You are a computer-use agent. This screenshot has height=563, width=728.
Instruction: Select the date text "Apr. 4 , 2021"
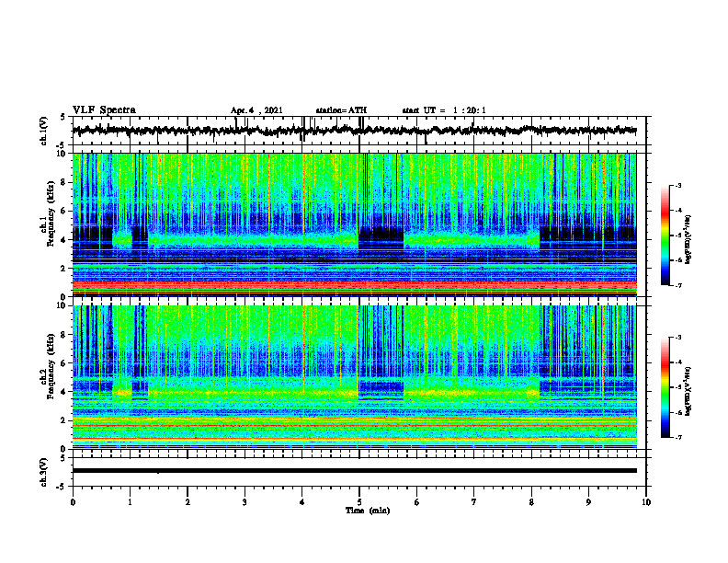256,110
